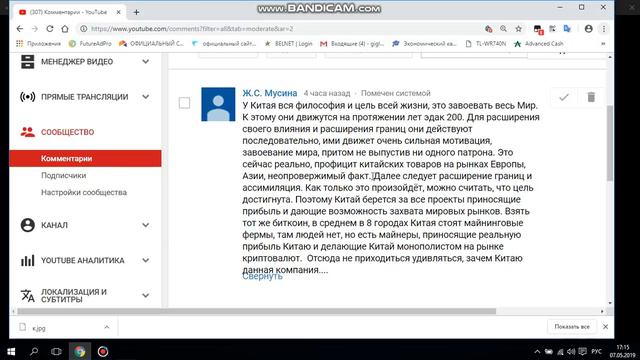Click the page vertical scrollbar thumb

tap(610, 143)
